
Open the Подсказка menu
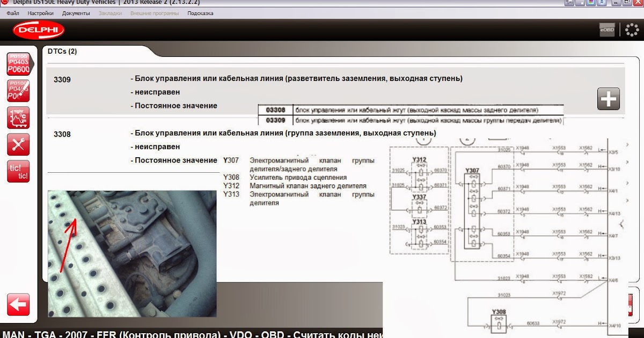[x=200, y=13]
